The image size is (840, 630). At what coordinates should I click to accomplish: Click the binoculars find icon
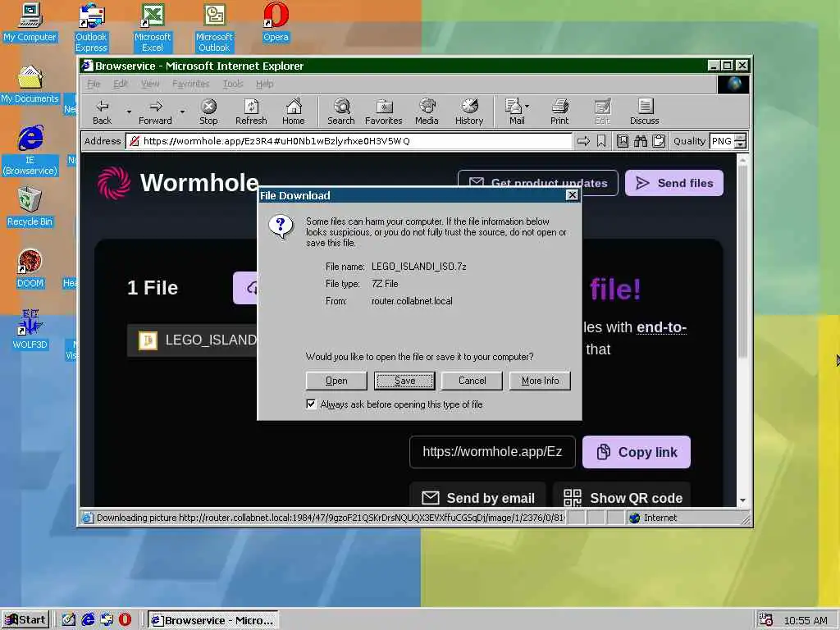[641, 141]
